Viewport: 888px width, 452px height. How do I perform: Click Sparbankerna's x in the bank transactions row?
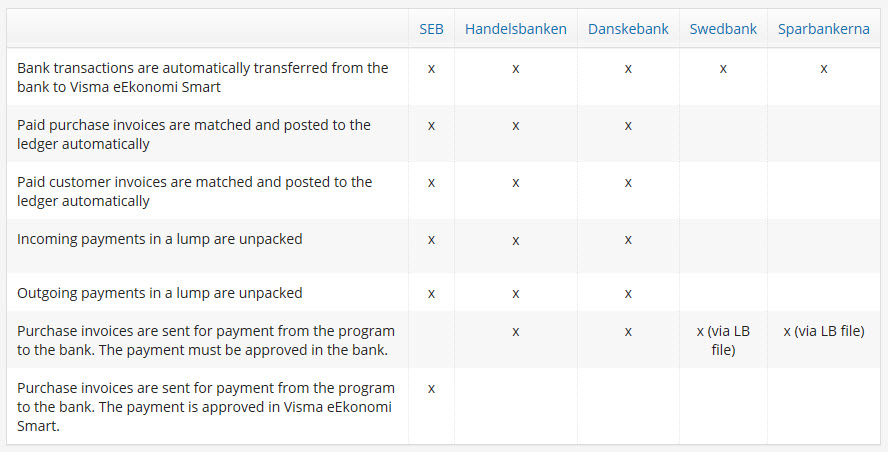(x=823, y=68)
